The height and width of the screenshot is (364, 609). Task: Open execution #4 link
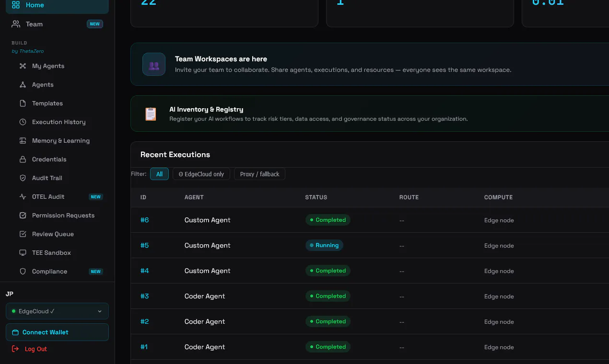click(144, 271)
